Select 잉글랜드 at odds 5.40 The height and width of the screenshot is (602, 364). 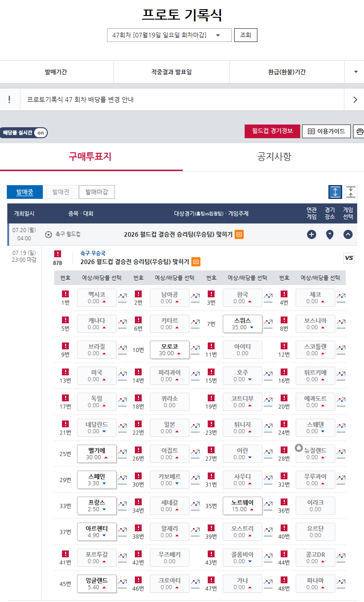click(97, 584)
